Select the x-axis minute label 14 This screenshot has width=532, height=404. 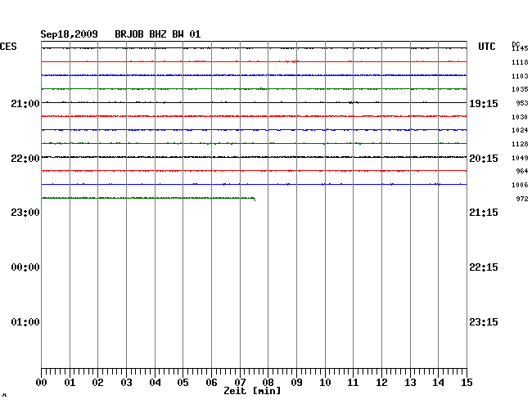[438, 383]
